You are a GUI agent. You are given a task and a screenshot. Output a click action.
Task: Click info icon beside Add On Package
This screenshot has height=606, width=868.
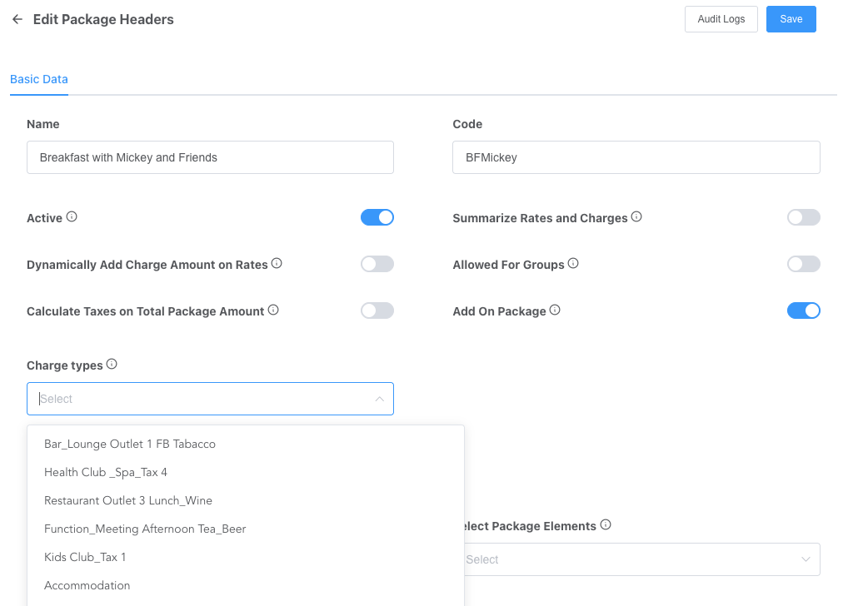555,310
